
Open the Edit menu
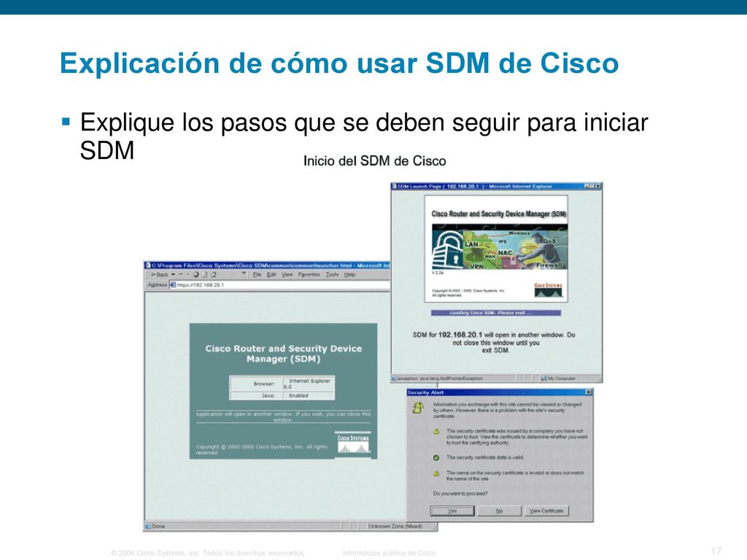point(271,275)
